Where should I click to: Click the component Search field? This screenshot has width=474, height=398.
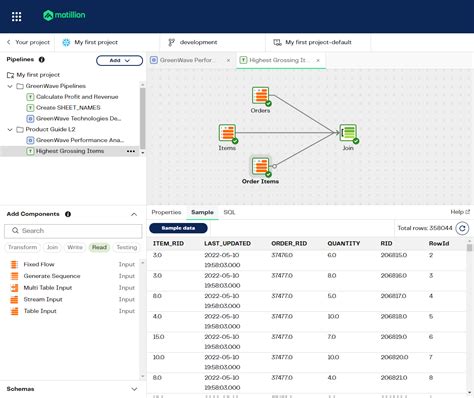73,231
